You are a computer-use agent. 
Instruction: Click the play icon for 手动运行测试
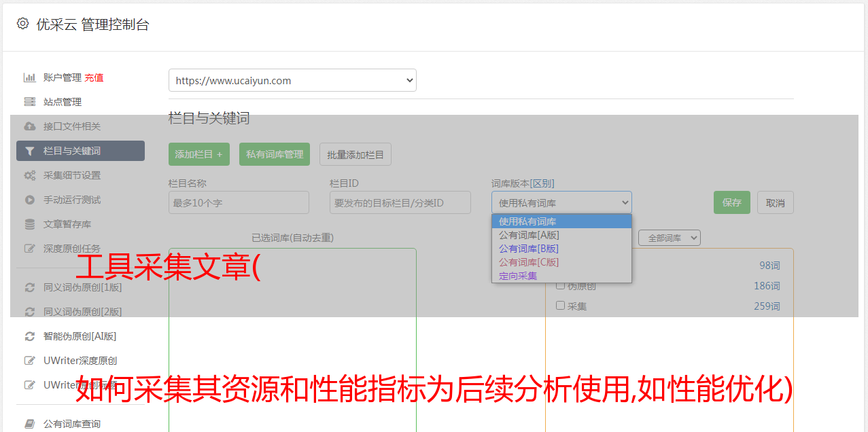(29, 200)
